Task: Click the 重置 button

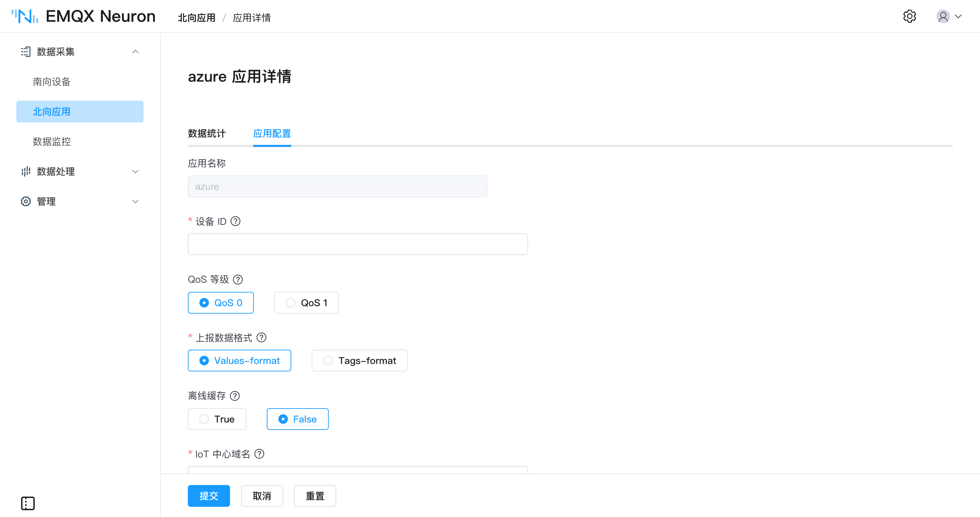Action: [315, 496]
